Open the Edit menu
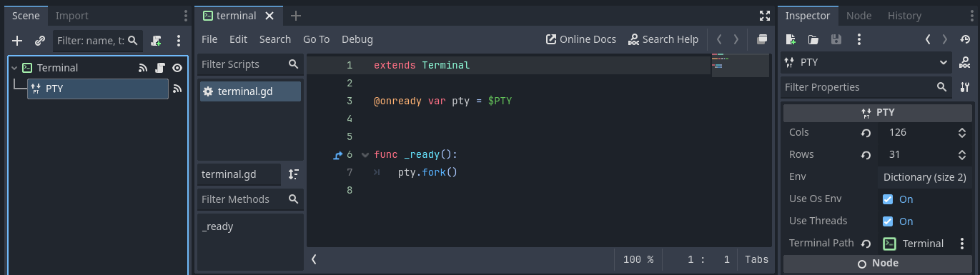The width and height of the screenshot is (980, 275). [x=239, y=39]
